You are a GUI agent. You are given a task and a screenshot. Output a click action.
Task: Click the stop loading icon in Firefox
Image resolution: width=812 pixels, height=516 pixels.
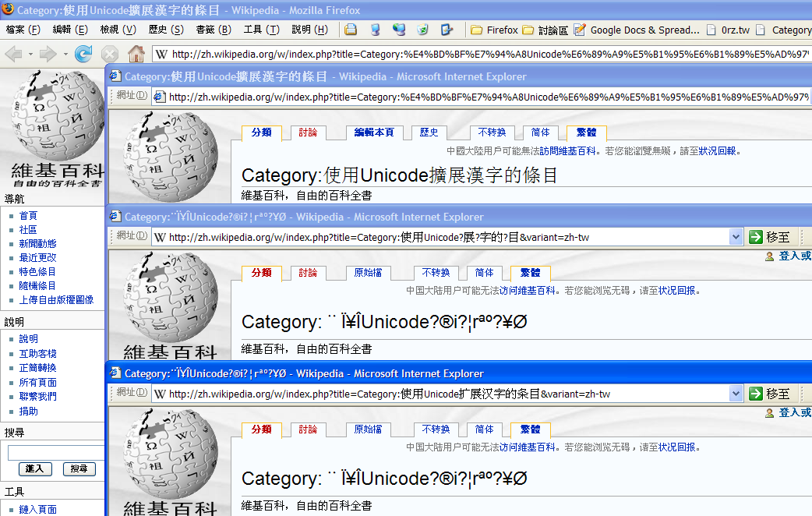coord(110,54)
